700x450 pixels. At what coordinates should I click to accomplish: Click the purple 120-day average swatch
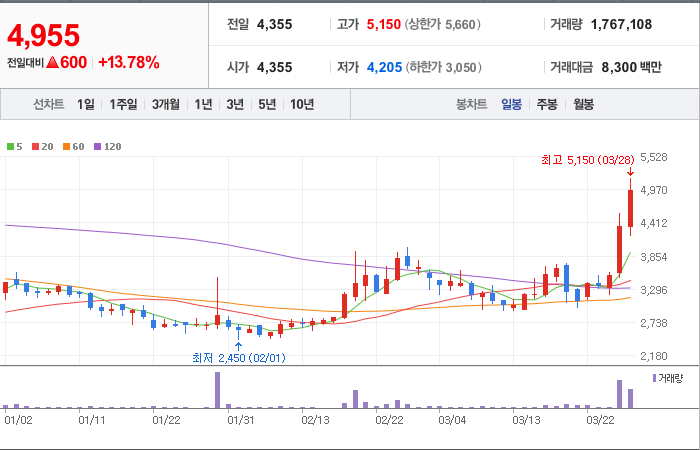98,147
